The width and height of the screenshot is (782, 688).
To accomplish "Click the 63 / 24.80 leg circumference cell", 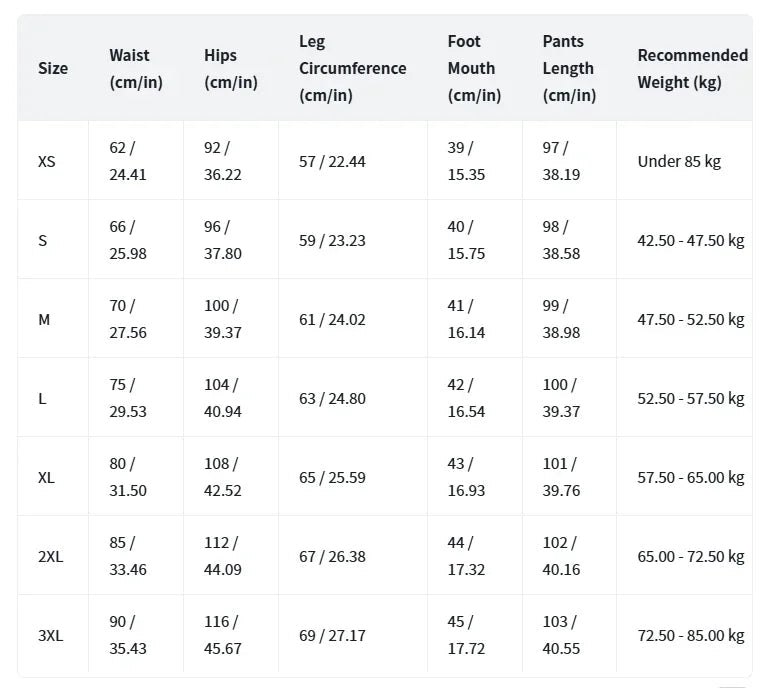I will click(x=332, y=398).
